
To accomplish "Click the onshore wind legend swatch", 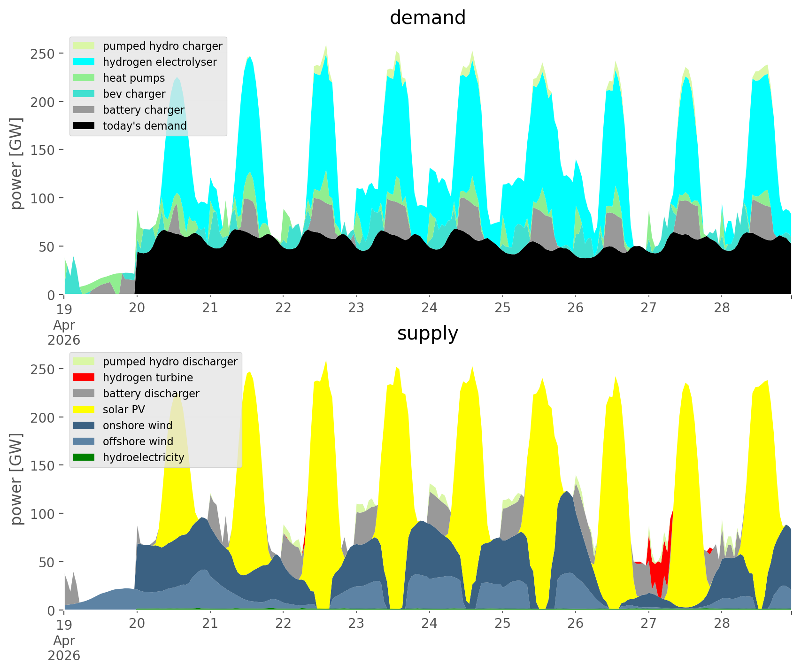I will click(x=85, y=425).
